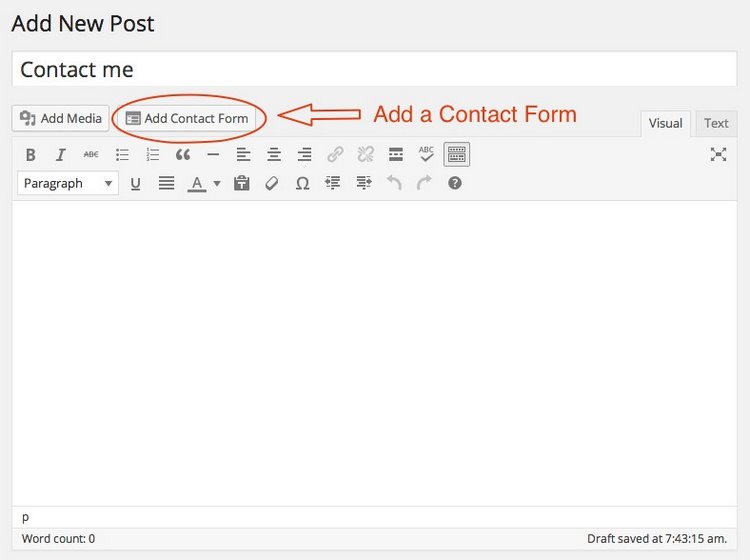
Task: Click the Add Contact Form button
Action: click(x=187, y=118)
